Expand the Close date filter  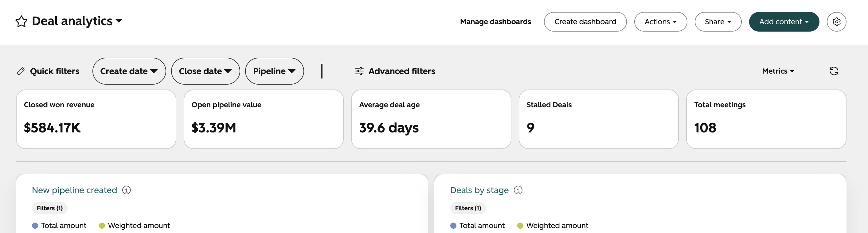point(205,71)
